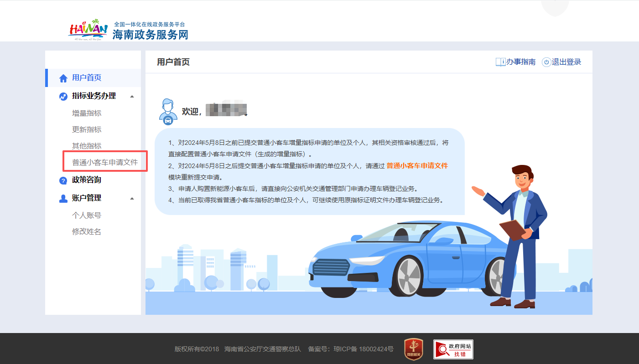Select the compass icon next to 指标业务办理
This screenshot has width=639, height=364.
[x=63, y=96]
